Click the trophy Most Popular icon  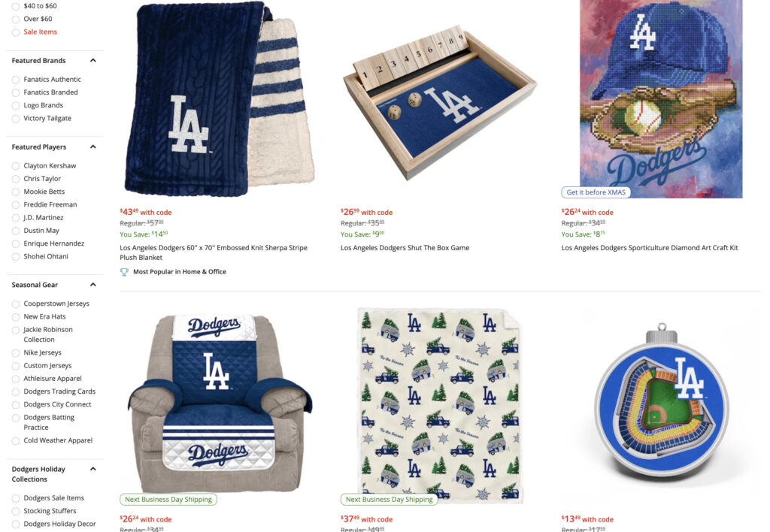pos(124,272)
